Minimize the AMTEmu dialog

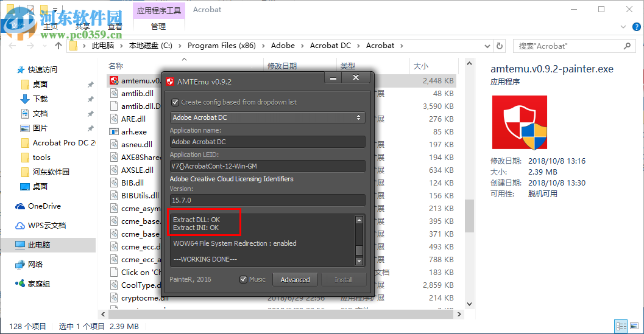[x=333, y=77]
